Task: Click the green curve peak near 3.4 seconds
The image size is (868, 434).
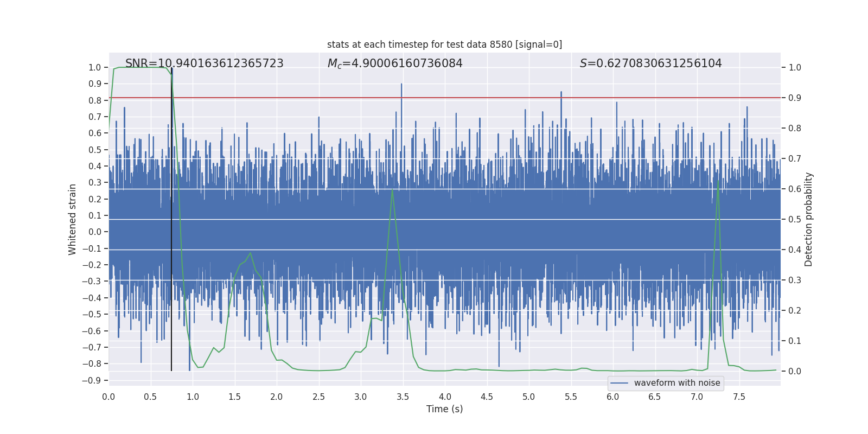Action: click(x=392, y=189)
